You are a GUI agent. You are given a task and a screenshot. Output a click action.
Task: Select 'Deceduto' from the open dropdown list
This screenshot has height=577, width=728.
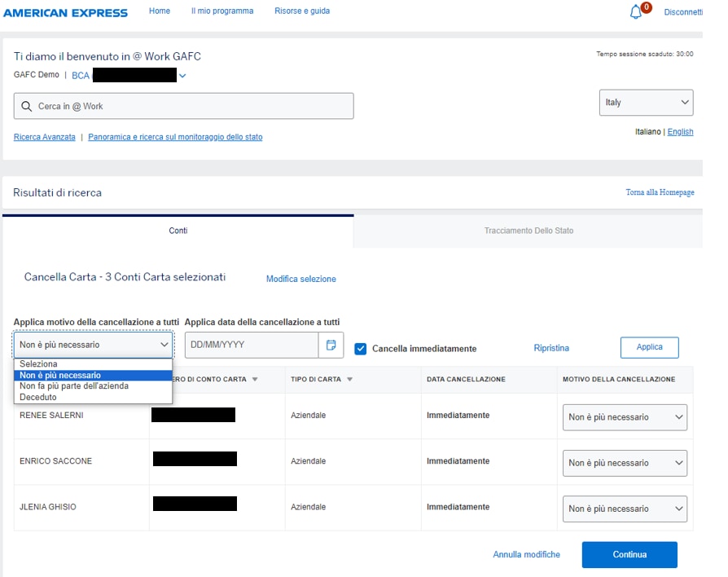coord(38,397)
